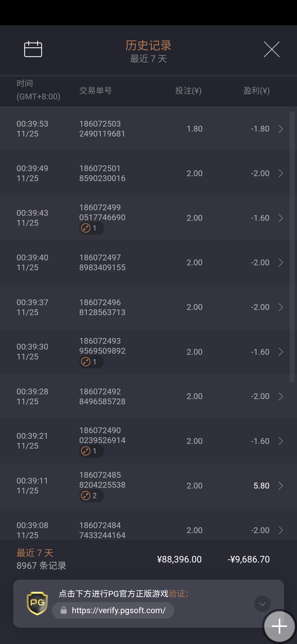
Task: Open chevron for the 00:39:28 record
Action: point(281,397)
